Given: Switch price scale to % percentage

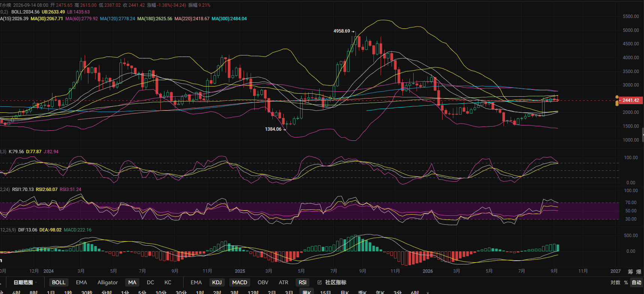Looking at the screenshot, I should tap(626, 282).
